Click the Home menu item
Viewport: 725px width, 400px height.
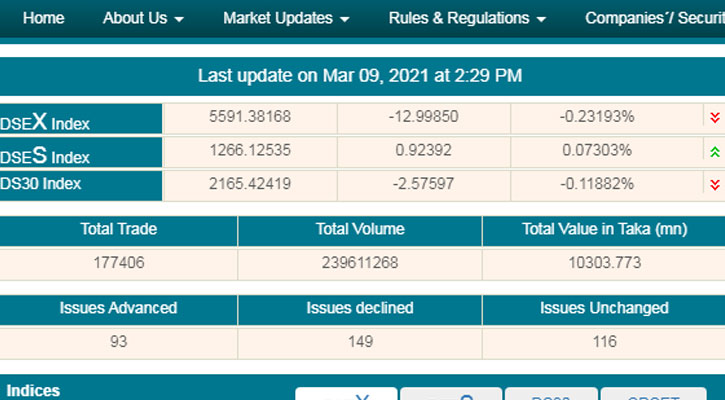43,18
